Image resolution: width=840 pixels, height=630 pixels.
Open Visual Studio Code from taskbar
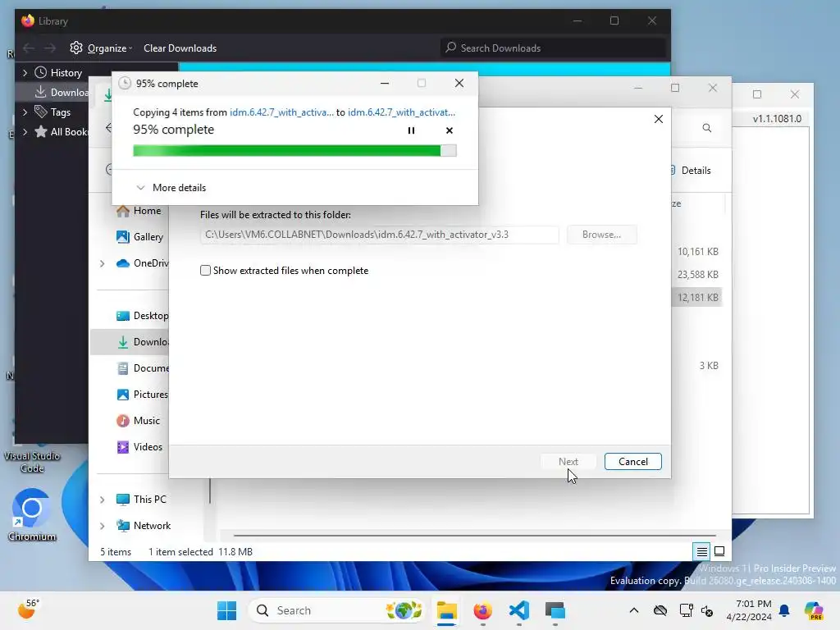tap(519, 610)
